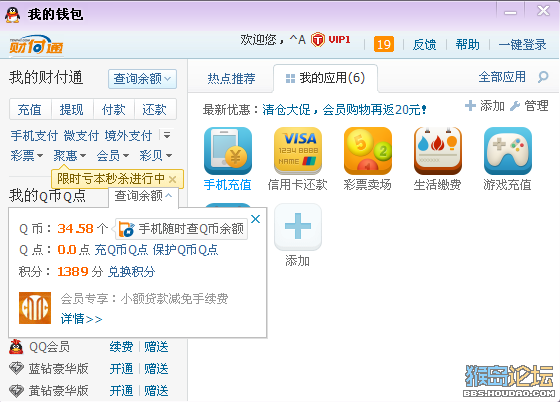Open the 手机支付 link
Viewport: 560px width, 402px height.
[34, 136]
